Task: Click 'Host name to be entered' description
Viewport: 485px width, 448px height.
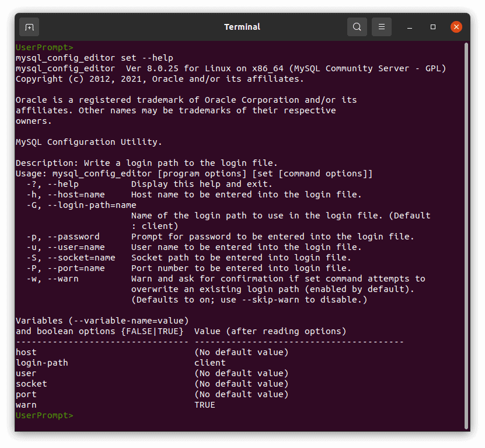Action: pos(246,195)
